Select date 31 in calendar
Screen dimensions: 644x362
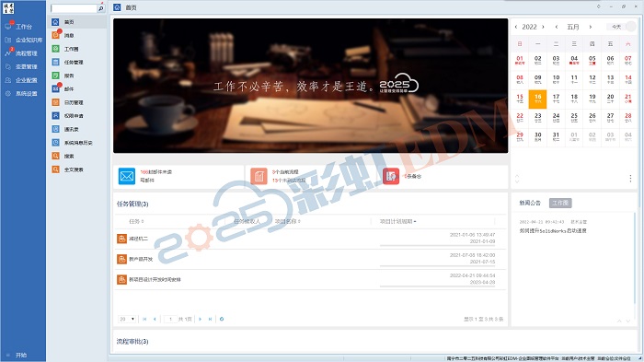point(556,136)
